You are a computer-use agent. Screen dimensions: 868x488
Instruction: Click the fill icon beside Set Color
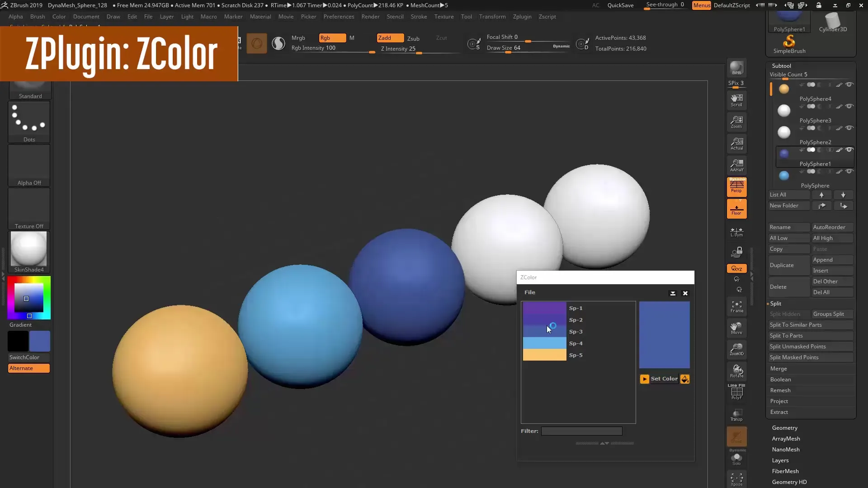tap(685, 379)
